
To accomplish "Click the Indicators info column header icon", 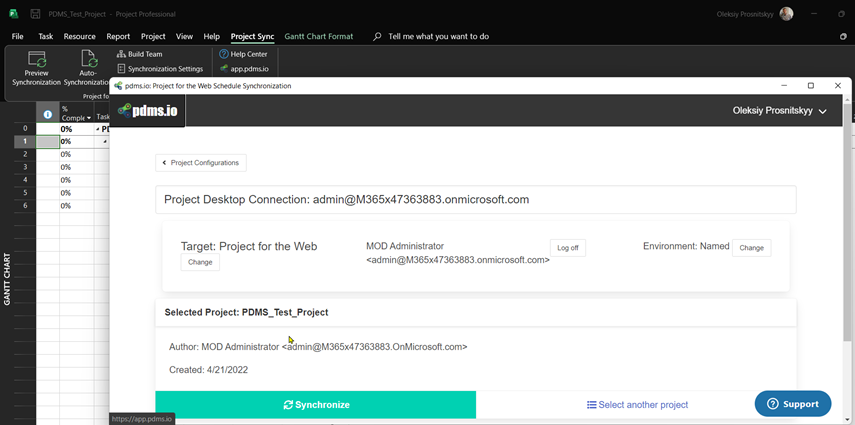I will pos(47,115).
